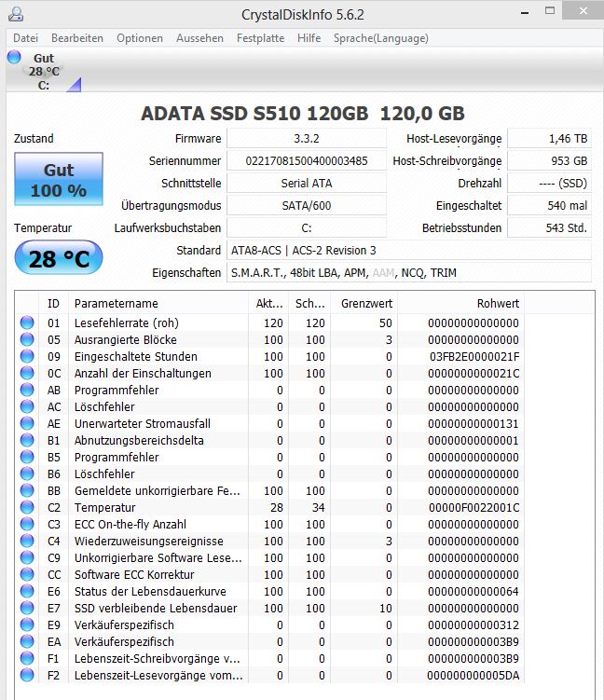
Task: Click the Host-Lesevorgänge 1,46 TB value
Action: (550, 138)
